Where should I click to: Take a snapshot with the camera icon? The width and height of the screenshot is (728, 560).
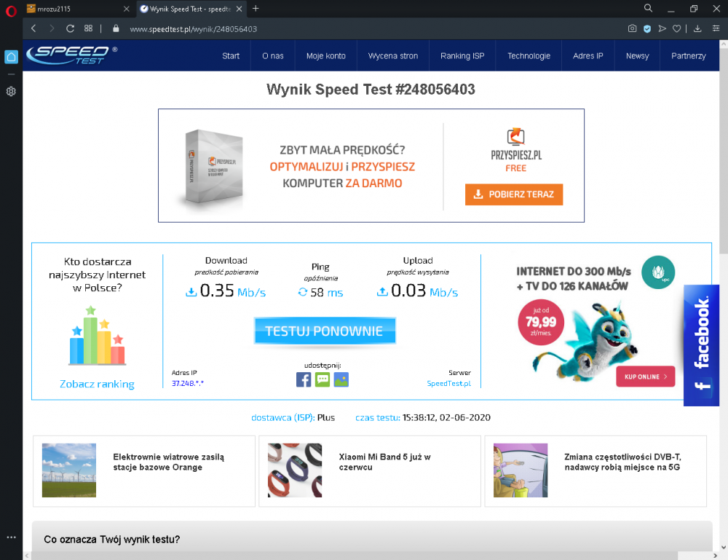pos(632,28)
